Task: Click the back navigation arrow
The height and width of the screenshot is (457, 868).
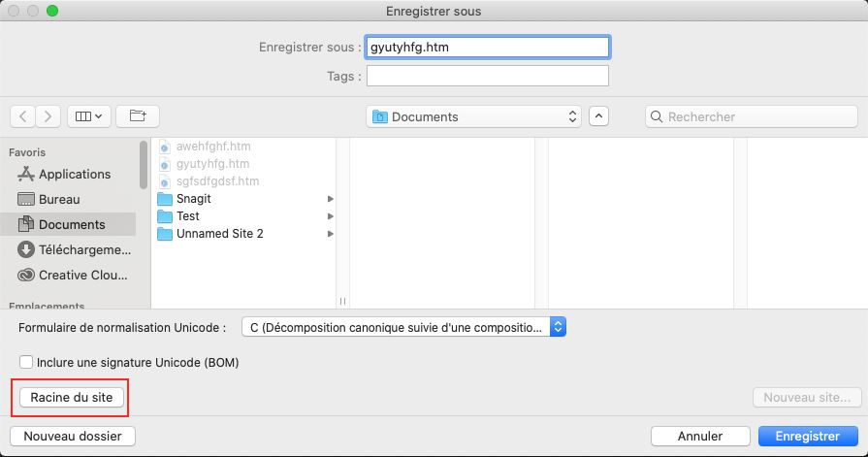Action: [x=23, y=116]
